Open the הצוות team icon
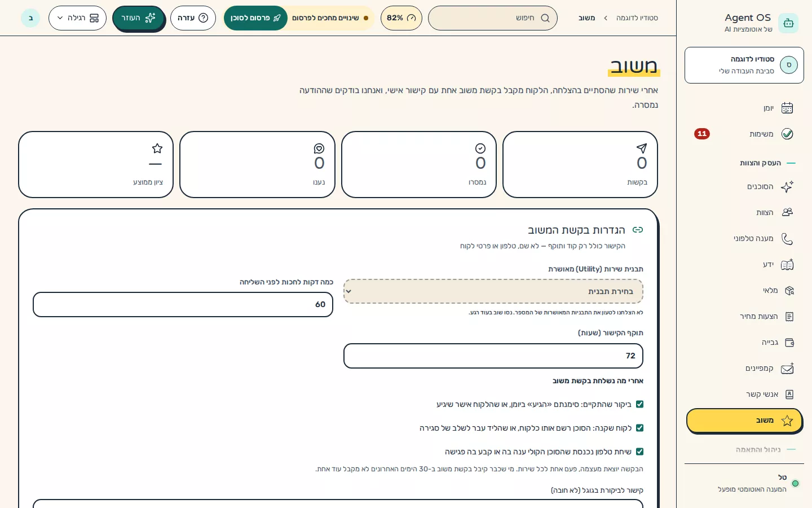 tap(787, 213)
